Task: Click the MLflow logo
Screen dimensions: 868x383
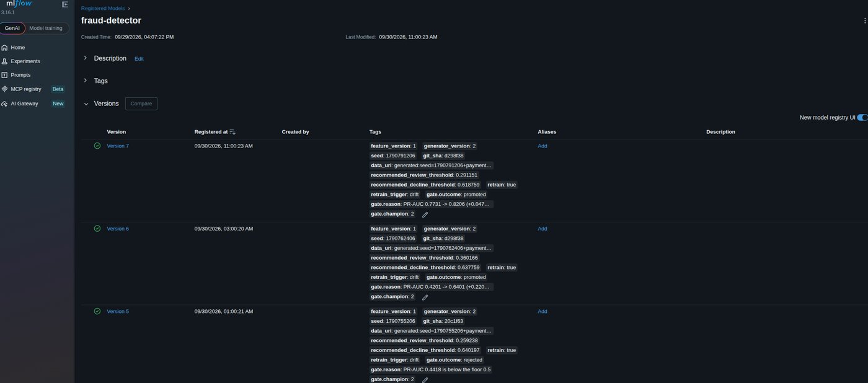Action: (x=19, y=3)
